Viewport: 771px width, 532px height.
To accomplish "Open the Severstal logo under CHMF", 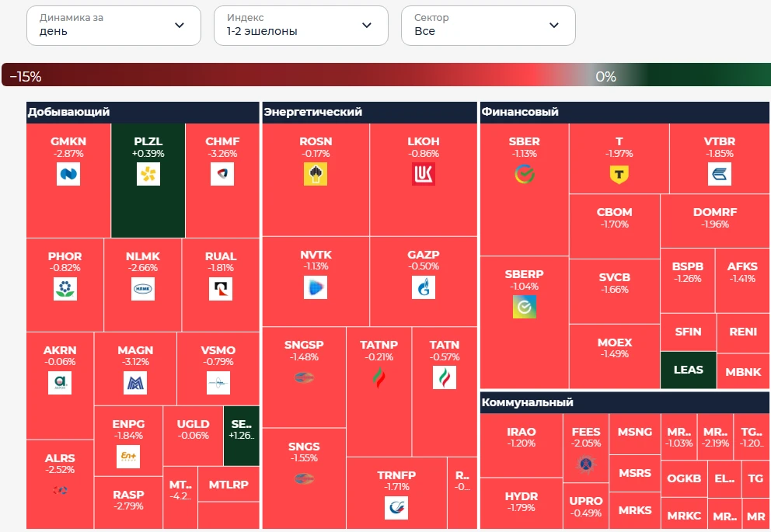I will 222,174.
